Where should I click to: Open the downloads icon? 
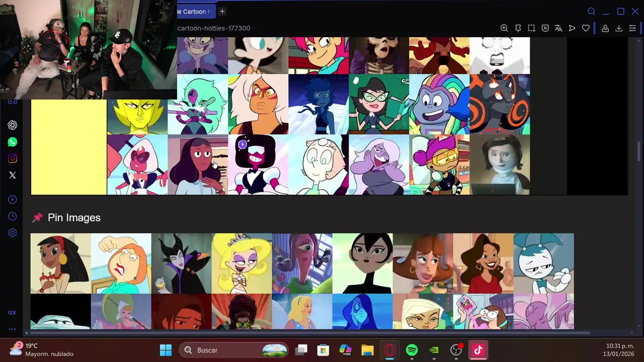coord(619,28)
